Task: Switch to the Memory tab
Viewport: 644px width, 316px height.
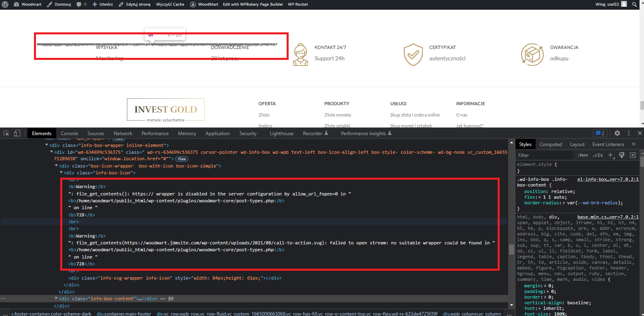Action: [x=187, y=134]
